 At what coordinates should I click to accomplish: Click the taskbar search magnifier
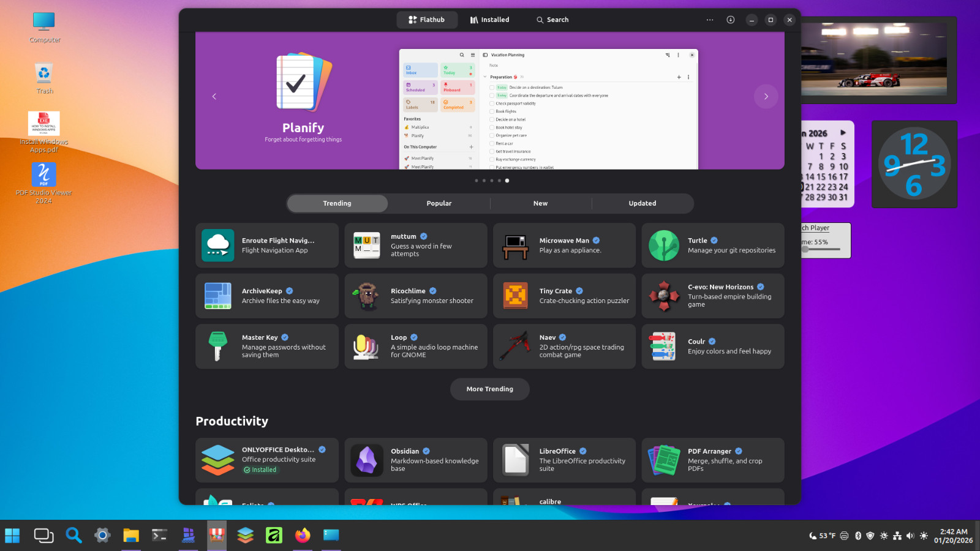click(x=73, y=536)
